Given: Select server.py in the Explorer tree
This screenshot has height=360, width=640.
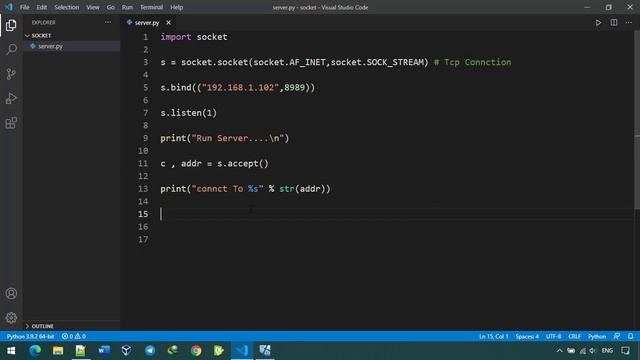Looking at the screenshot, I should 71,46.
